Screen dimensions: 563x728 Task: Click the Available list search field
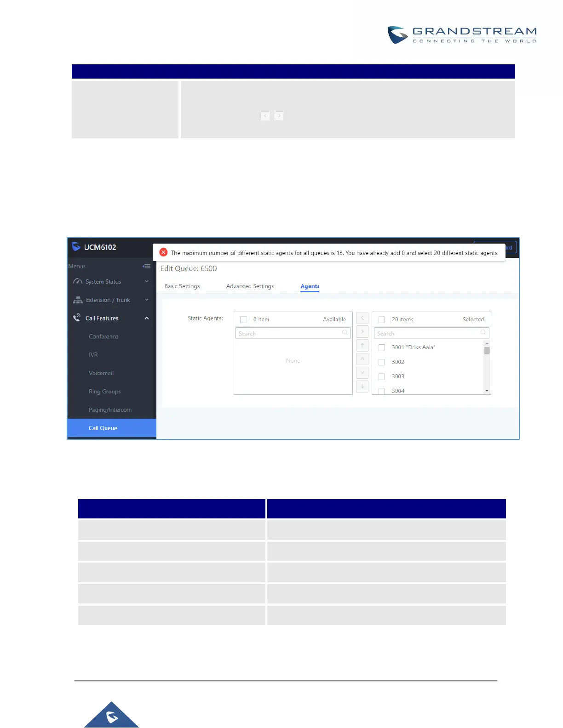click(x=293, y=333)
